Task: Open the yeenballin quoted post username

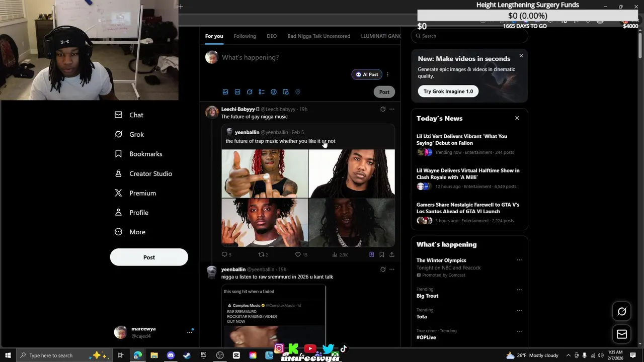Action: pyautogui.click(x=247, y=132)
